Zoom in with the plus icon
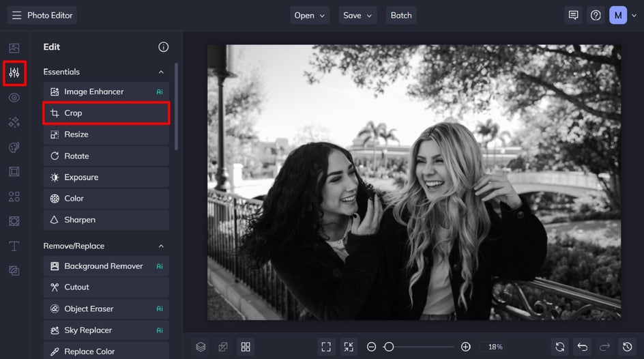 tap(466, 347)
